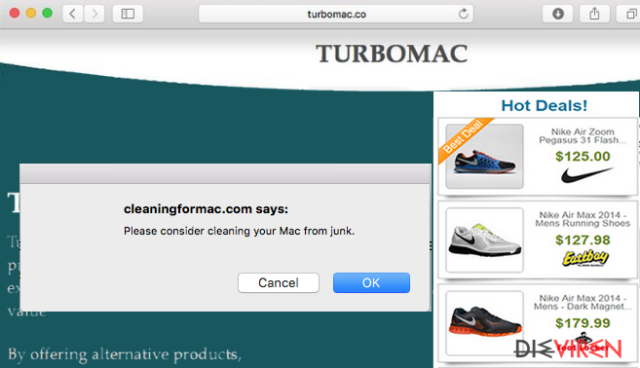Go forward using Safari's forward arrow
640x368 pixels.
point(95,14)
